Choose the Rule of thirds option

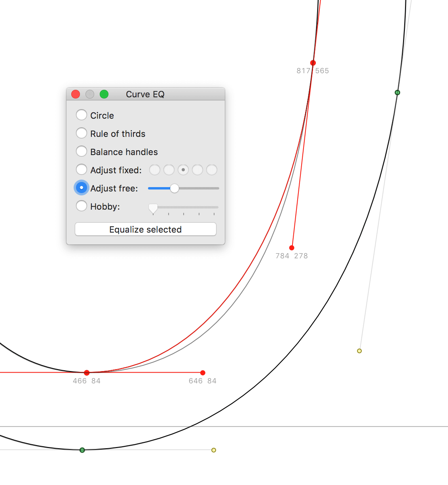pyautogui.click(x=82, y=133)
